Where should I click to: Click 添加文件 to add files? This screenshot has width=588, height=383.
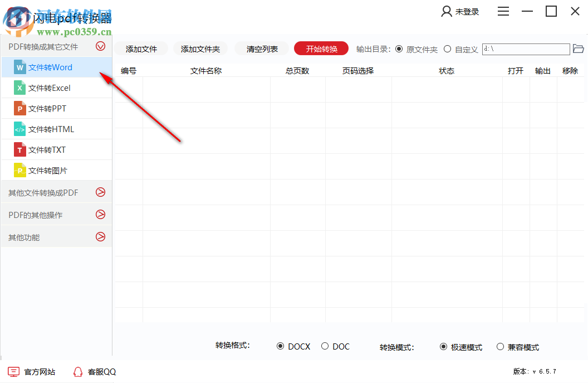[x=141, y=49]
